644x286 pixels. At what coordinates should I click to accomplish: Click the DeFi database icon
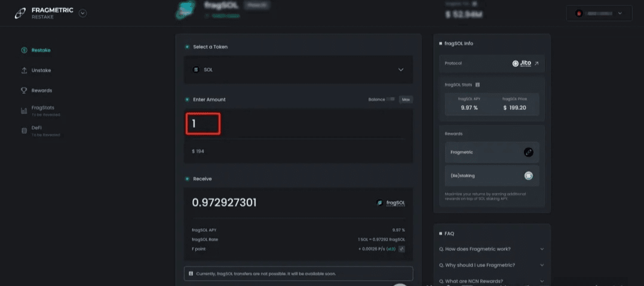[24, 131]
